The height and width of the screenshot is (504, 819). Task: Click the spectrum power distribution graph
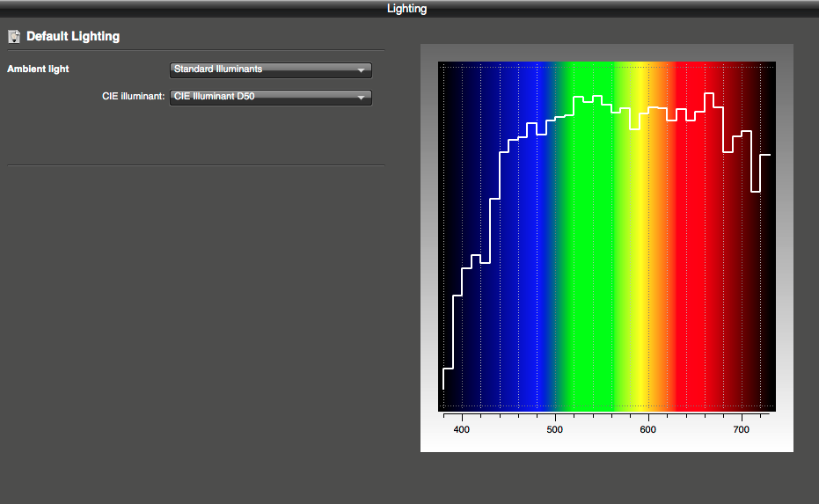[607, 237]
